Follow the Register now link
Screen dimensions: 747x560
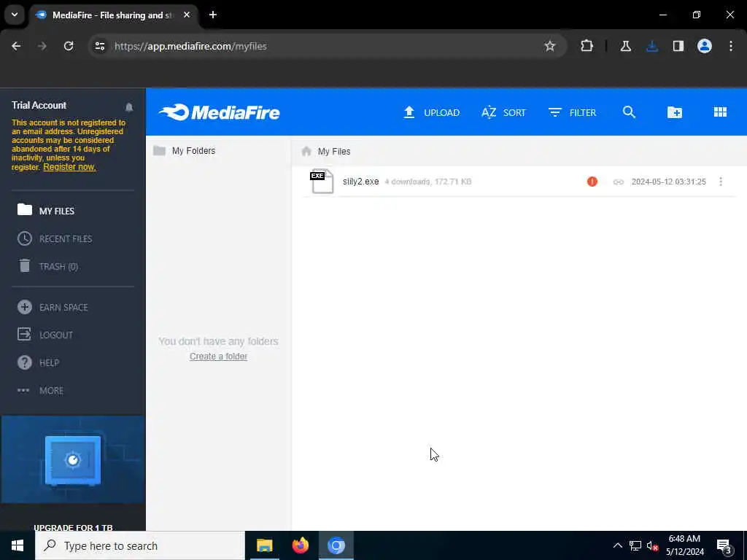[69, 167]
